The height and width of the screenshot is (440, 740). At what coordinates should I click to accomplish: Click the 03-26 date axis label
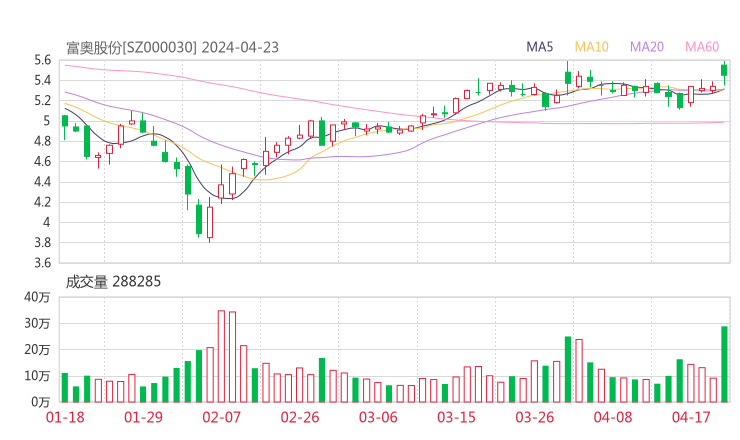[534, 417]
